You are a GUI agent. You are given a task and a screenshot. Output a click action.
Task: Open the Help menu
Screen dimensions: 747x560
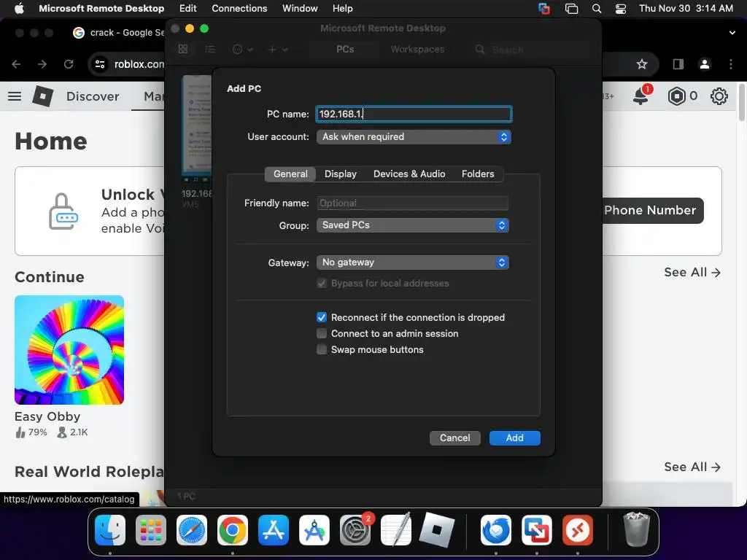[342, 8]
